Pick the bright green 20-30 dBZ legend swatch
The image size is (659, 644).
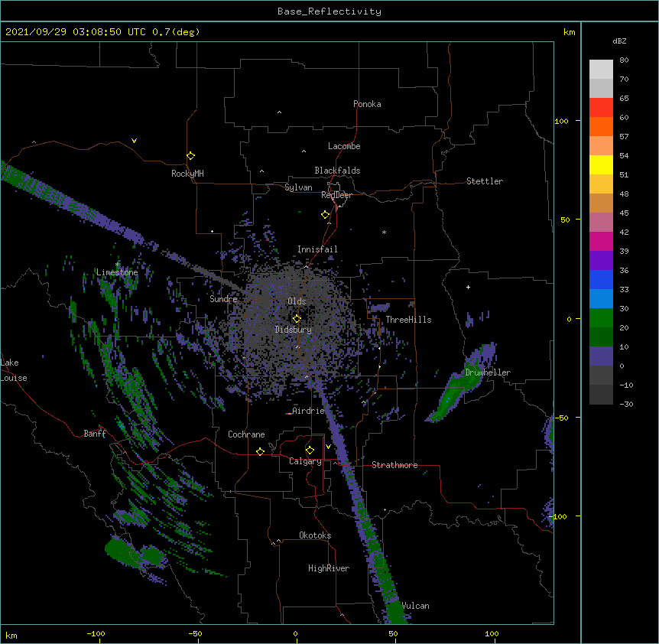coord(601,318)
